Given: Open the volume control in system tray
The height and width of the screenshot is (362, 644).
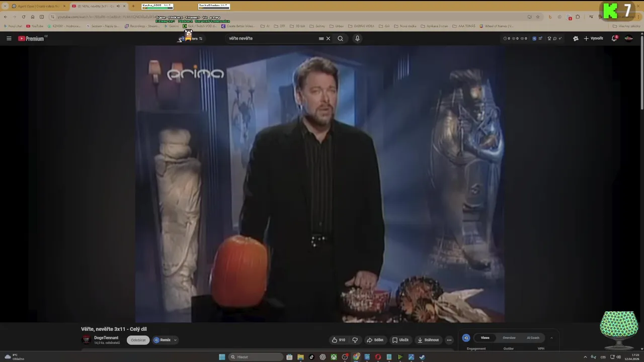Looking at the screenshot, I should coord(618,357).
